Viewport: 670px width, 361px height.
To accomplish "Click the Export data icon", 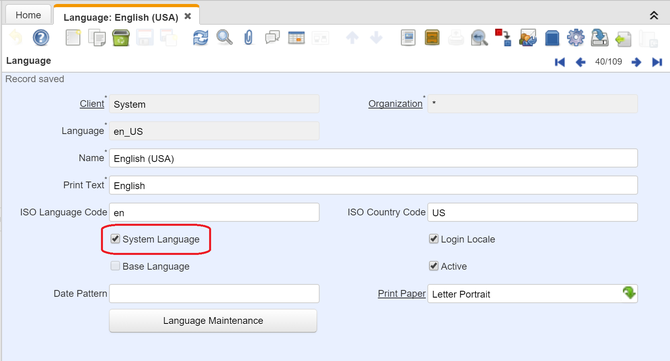I will coord(599,38).
